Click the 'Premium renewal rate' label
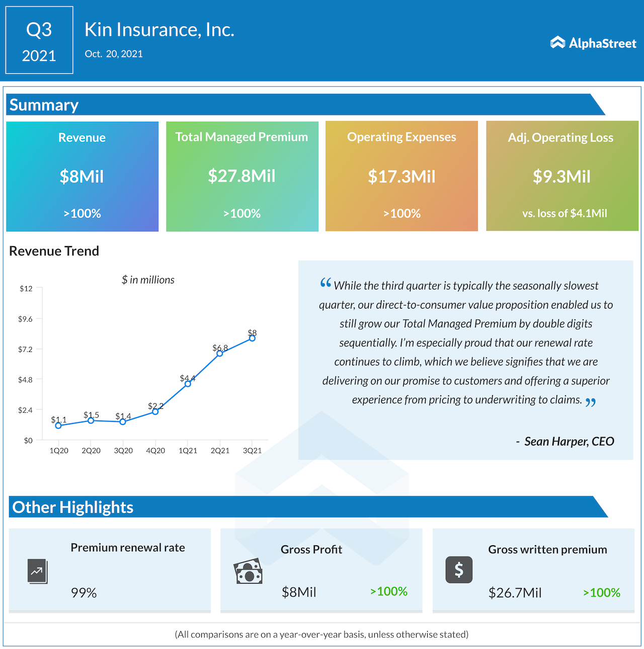 tap(128, 548)
